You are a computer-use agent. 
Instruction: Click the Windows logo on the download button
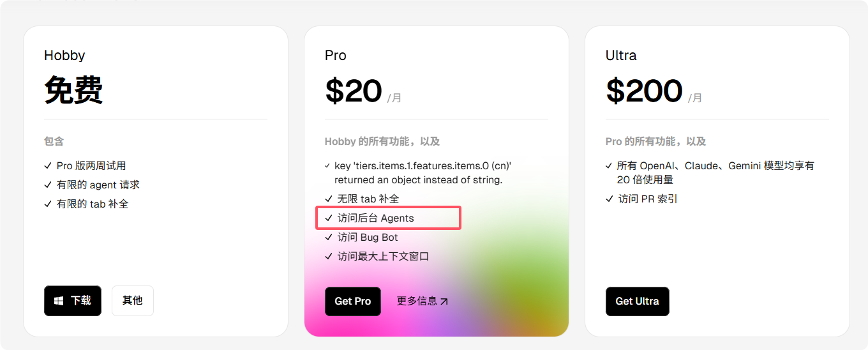pyautogui.click(x=59, y=301)
